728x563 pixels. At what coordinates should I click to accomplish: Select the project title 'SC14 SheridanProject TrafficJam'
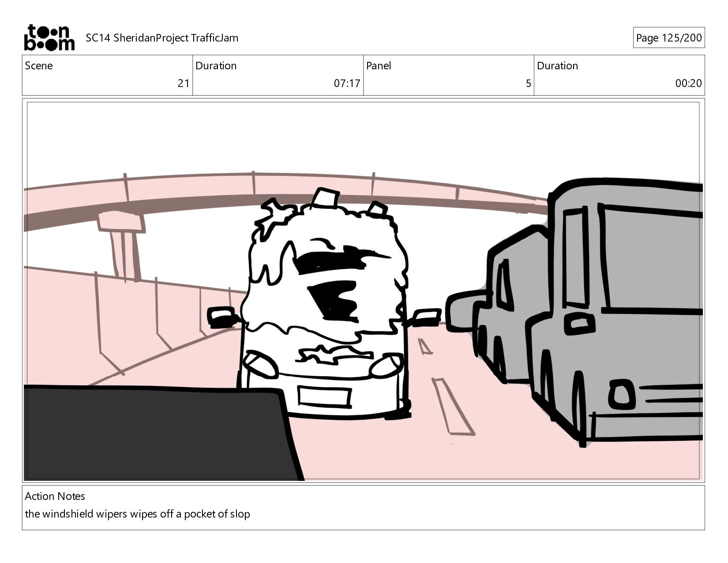162,38
